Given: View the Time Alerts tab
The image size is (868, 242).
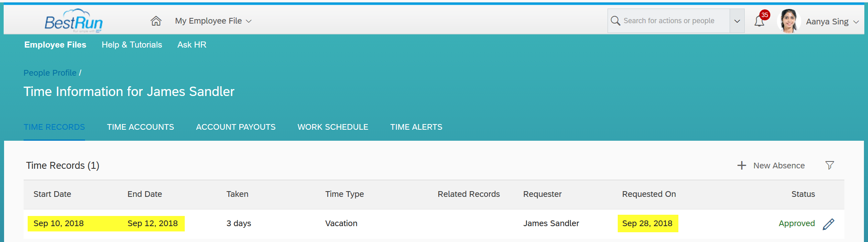Looking at the screenshot, I should [x=416, y=127].
